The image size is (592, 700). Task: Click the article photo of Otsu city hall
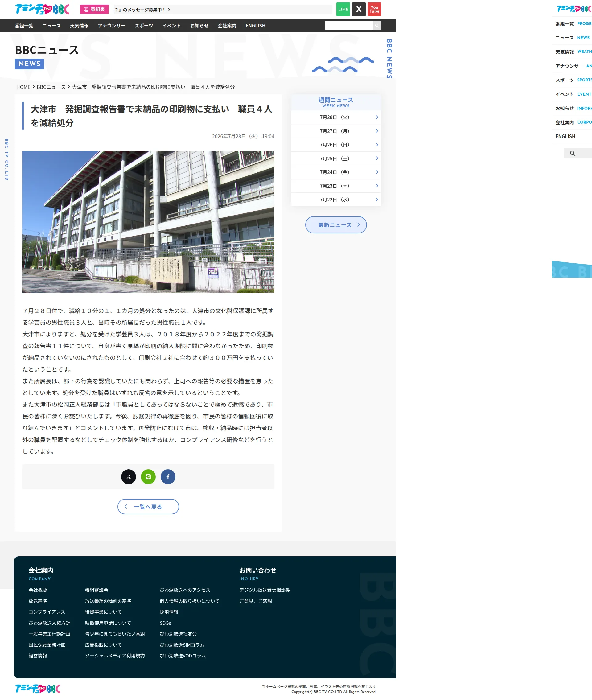[x=148, y=222]
